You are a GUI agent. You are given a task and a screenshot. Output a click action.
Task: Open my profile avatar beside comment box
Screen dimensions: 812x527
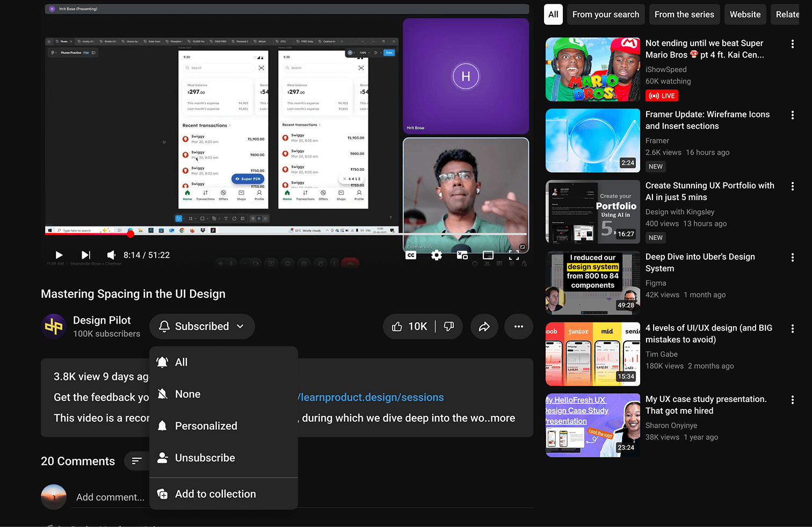[54, 497]
